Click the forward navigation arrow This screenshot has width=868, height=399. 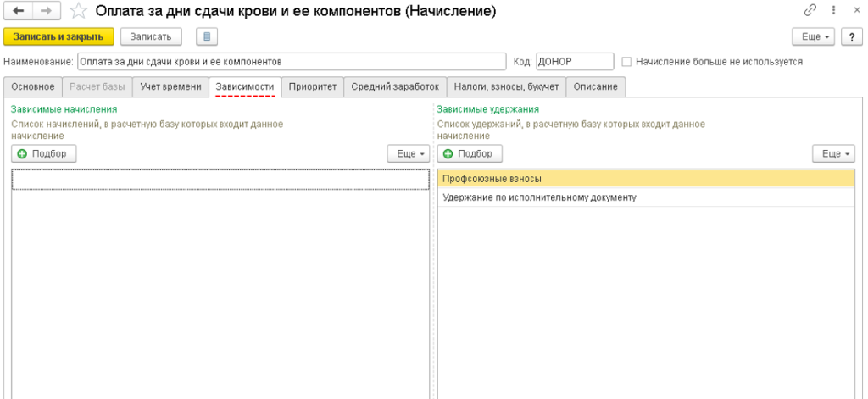47,11
